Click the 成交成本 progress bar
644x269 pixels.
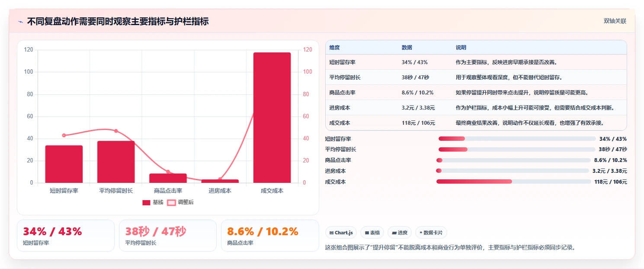tap(513, 181)
